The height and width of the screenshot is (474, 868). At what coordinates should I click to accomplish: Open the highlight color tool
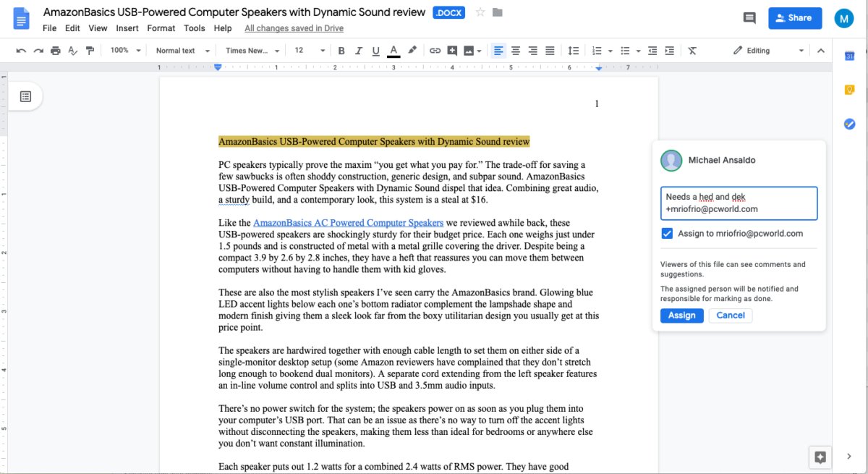pyautogui.click(x=412, y=51)
